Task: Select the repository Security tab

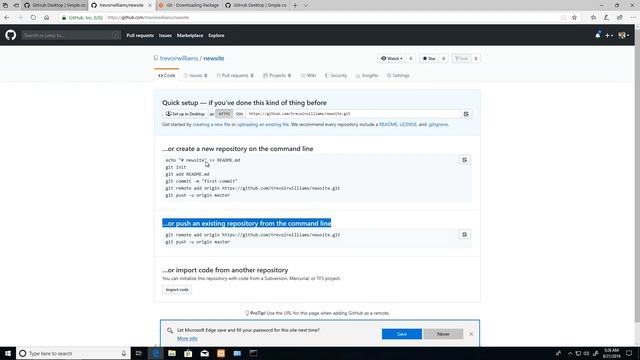Action: coord(336,76)
